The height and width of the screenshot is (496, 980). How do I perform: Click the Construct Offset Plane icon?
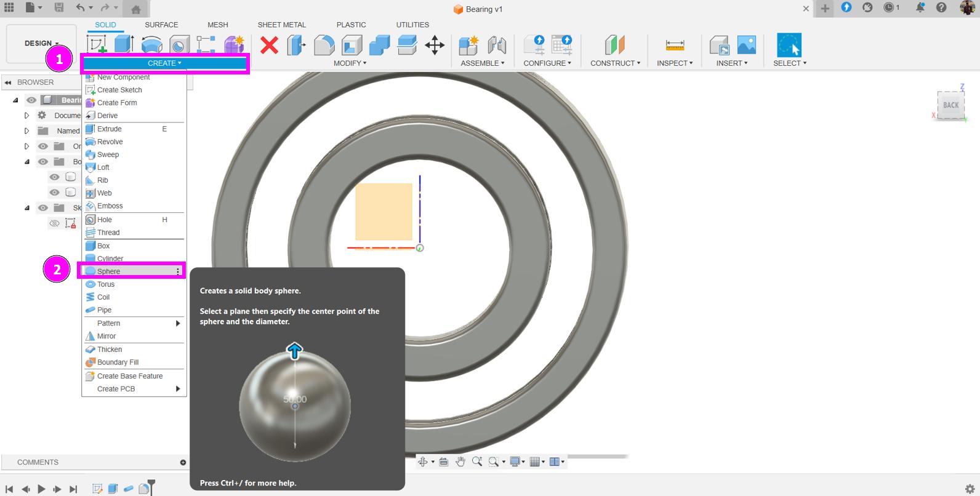coord(614,45)
